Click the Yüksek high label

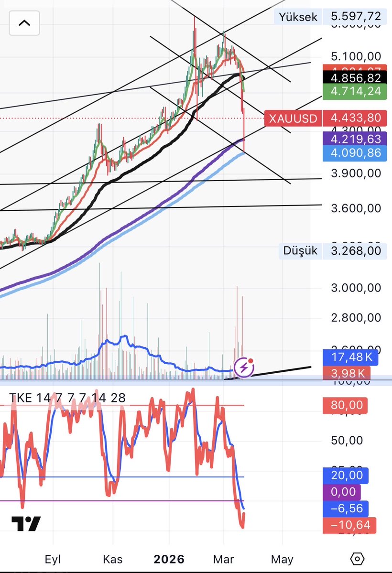[298, 17]
